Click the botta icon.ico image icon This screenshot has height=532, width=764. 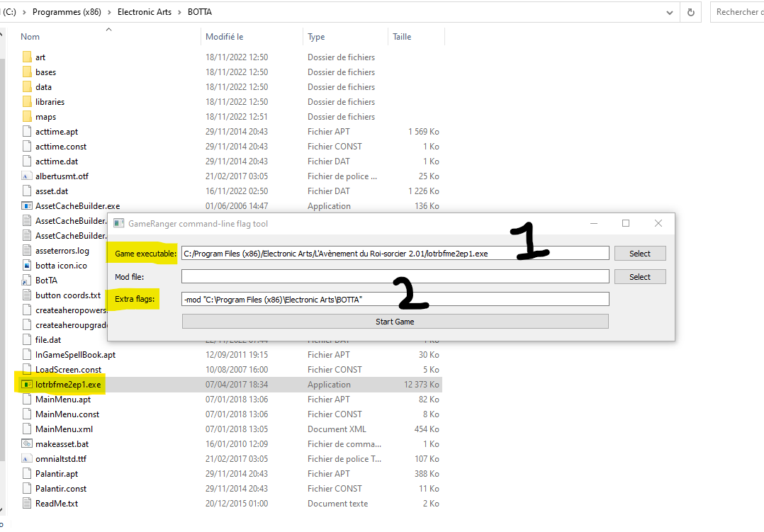coord(27,266)
